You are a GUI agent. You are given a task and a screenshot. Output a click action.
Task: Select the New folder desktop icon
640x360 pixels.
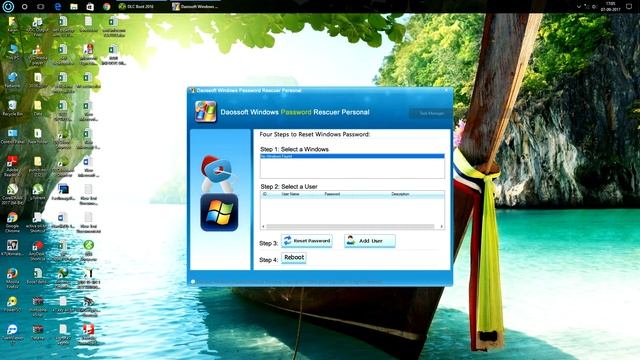[x=38, y=136]
